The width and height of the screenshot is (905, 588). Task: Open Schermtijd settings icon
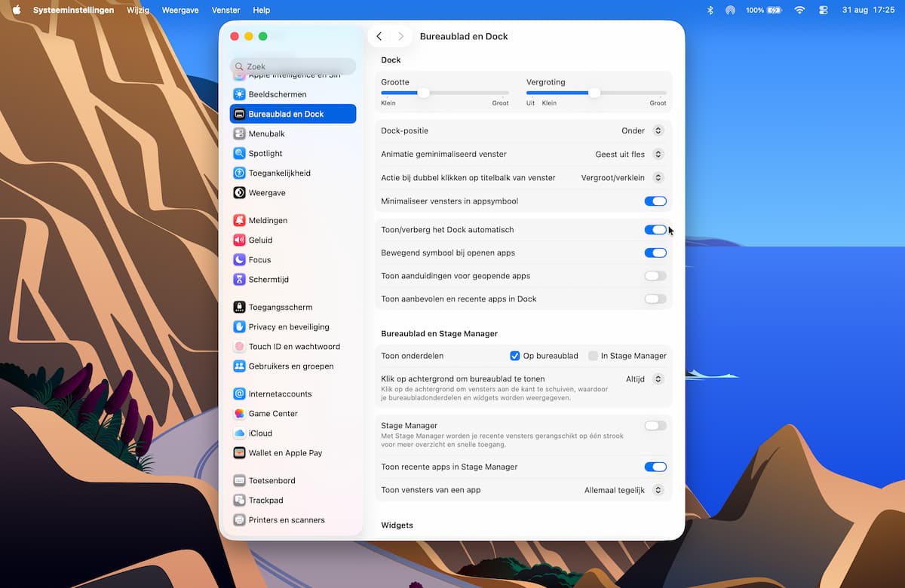(239, 279)
